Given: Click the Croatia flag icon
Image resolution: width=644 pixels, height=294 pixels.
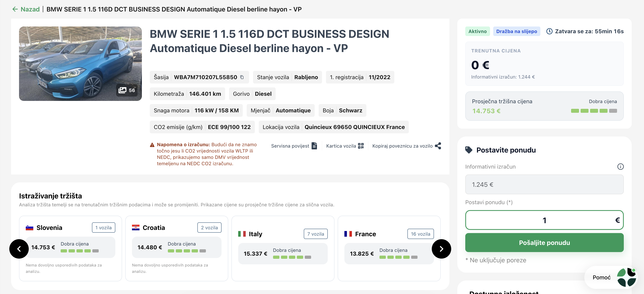Looking at the screenshot, I should pyautogui.click(x=136, y=228).
